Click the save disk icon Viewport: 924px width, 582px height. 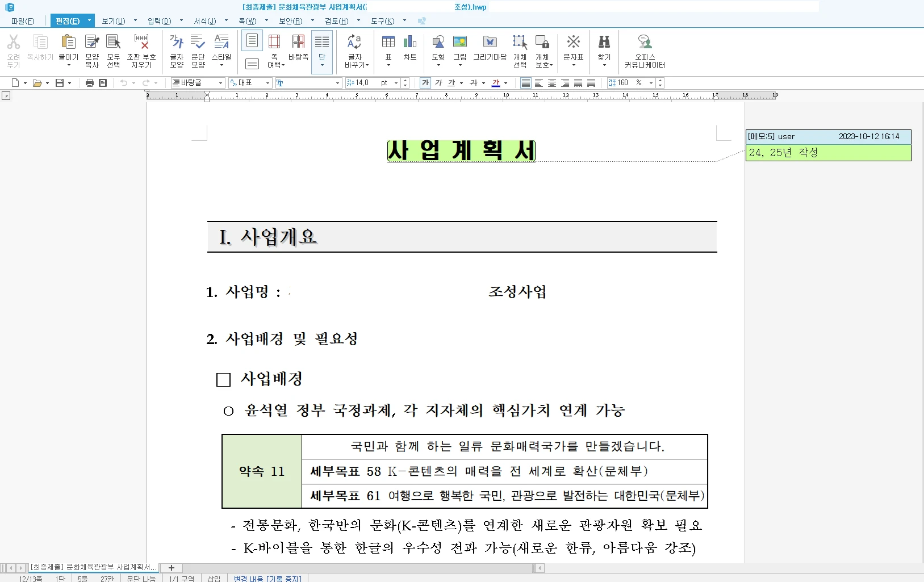pyautogui.click(x=60, y=83)
